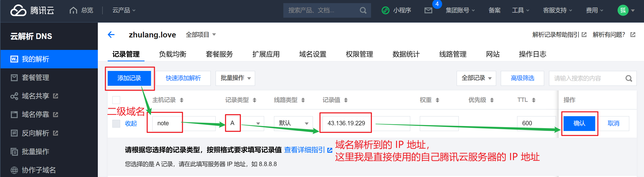Open the 总览 home icon
The image size is (644, 177).
pos(73,10)
